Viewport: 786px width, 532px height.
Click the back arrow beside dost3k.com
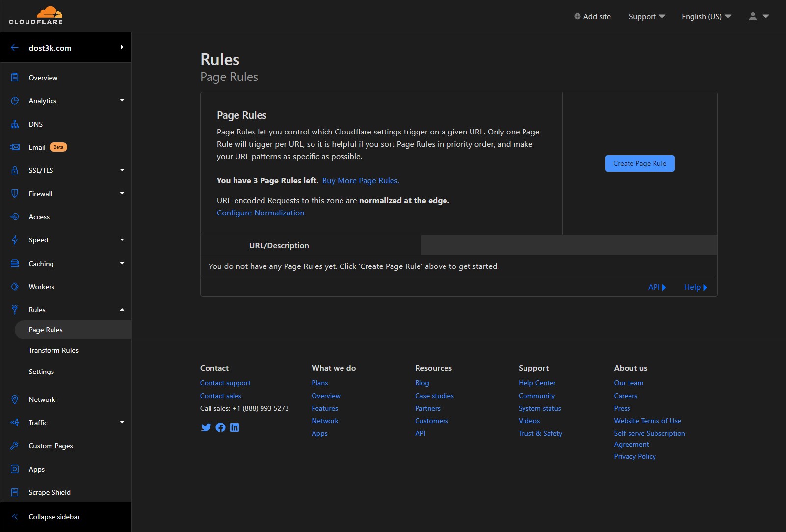(x=15, y=48)
